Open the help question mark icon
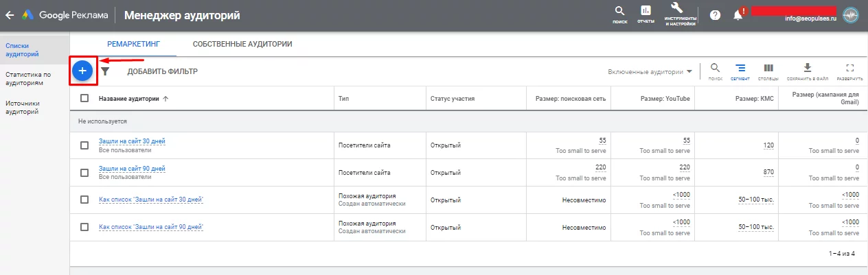 click(x=715, y=14)
